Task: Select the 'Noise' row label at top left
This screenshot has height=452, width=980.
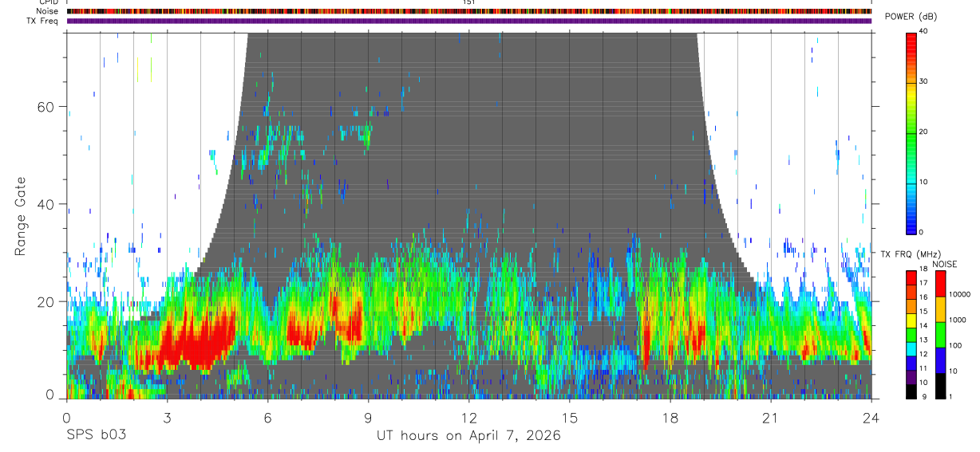Action: pos(48,11)
